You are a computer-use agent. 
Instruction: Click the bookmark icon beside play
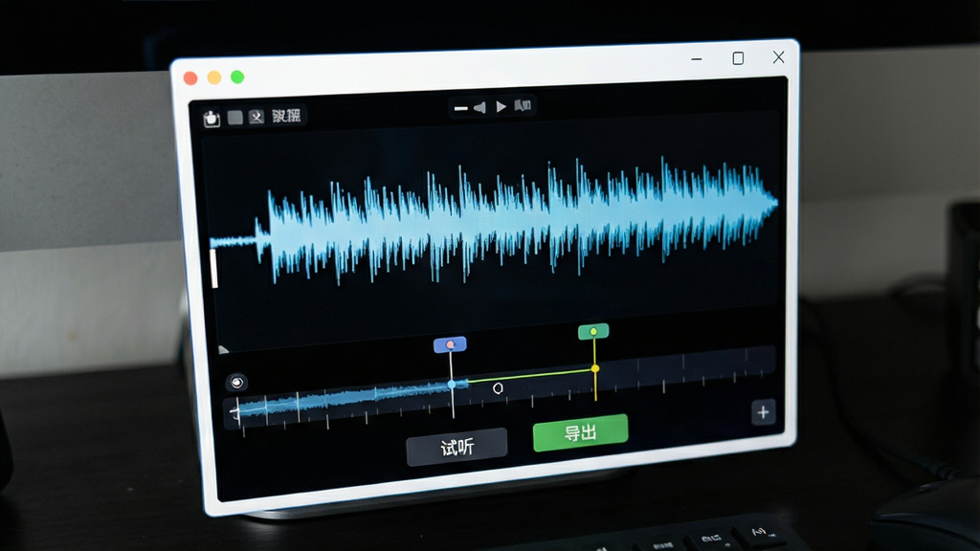[x=523, y=105]
